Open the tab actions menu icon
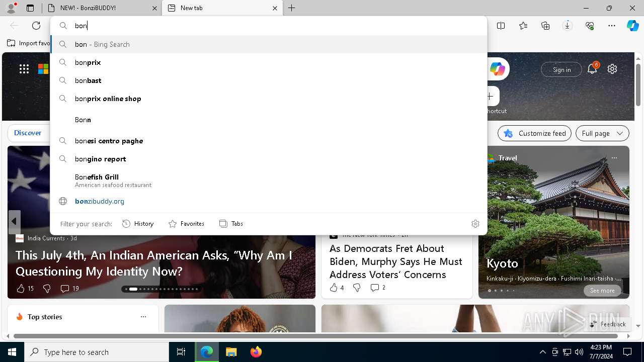Image resolution: width=644 pixels, height=362 pixels. coord(30,8)
